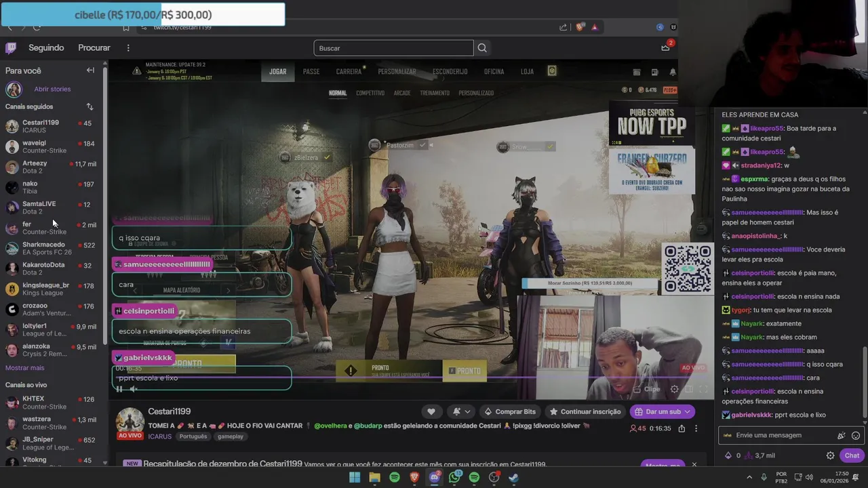This screenshot has width=868, height=488.
Task: Open WhatsApp from the taskbar
Action: pyautogui.click(x=454, y=477)
